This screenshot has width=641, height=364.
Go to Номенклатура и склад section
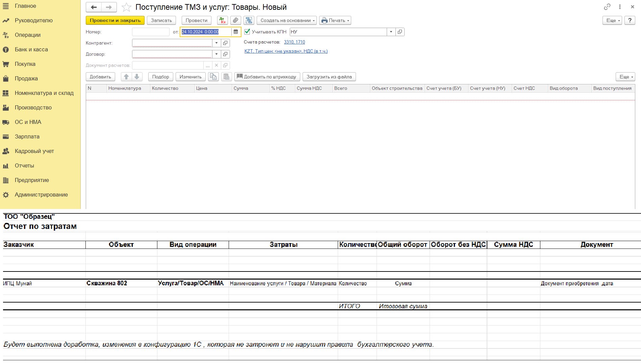click(44, 93)
